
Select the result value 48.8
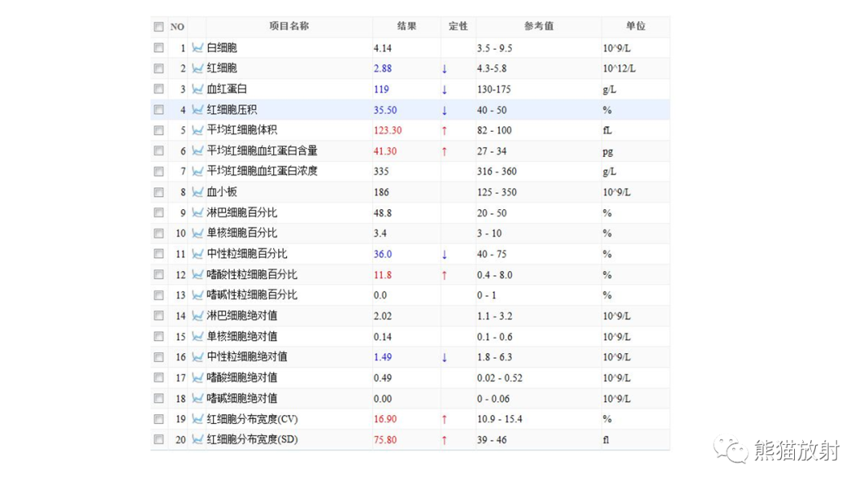point(383,212)
